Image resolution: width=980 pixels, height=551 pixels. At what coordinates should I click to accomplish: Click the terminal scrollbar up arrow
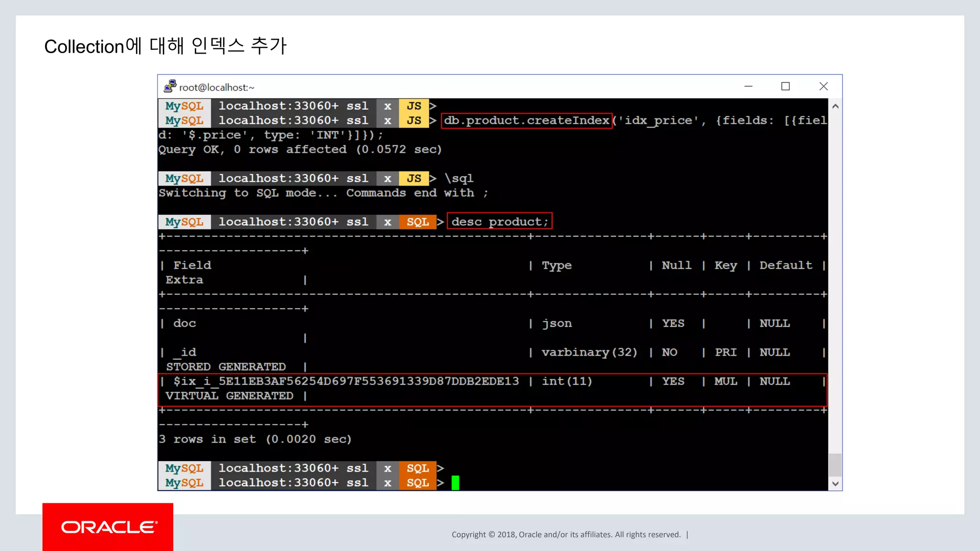835,106
